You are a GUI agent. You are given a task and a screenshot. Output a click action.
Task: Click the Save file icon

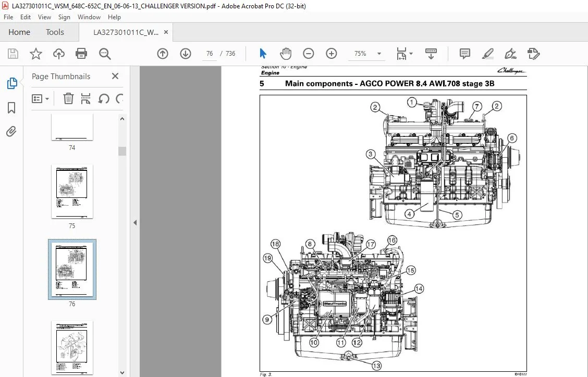pos(13,54)
